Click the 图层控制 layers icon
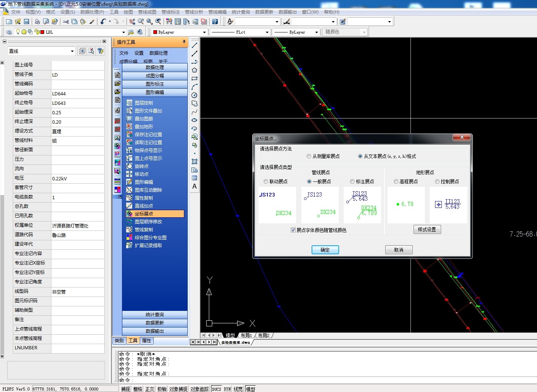This screenshot has width=537, height=392. (129, 103)
